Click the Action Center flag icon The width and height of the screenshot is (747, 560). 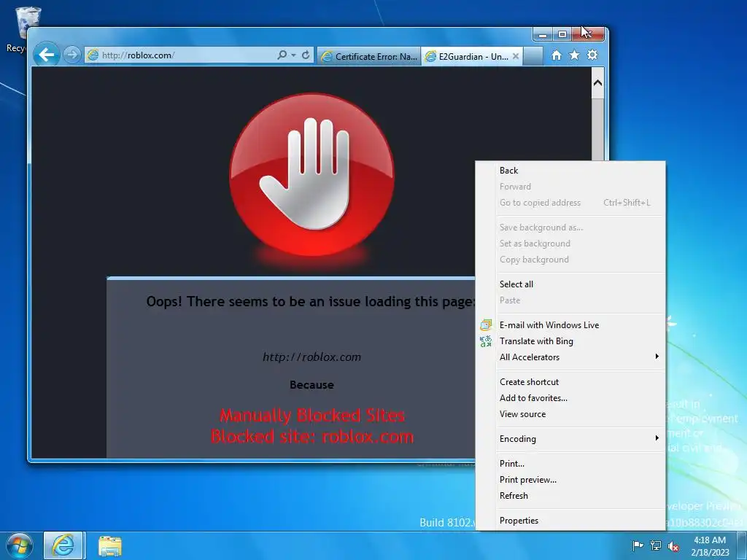[638, 545]
